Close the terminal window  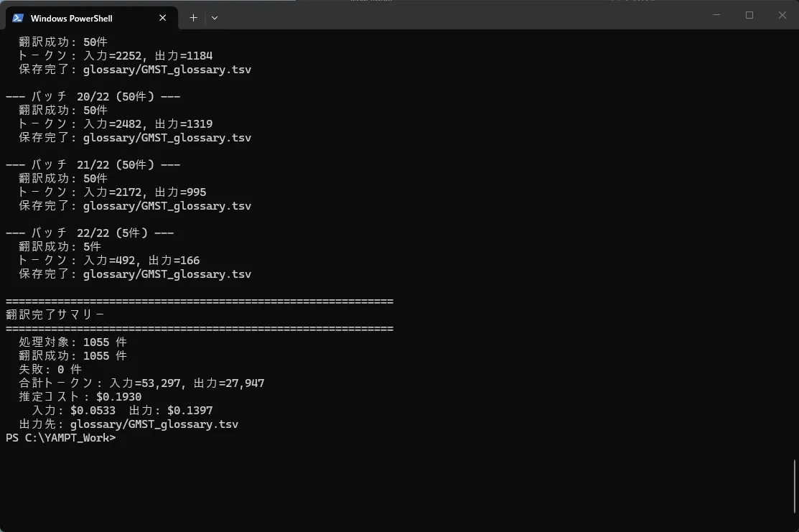click(x=782, y=15)
